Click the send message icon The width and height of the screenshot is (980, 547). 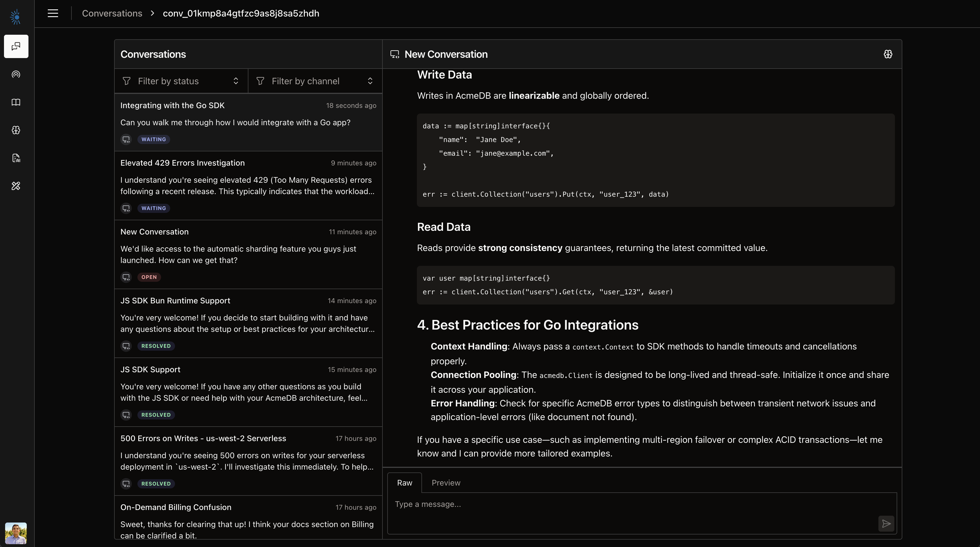click(886, 524)
